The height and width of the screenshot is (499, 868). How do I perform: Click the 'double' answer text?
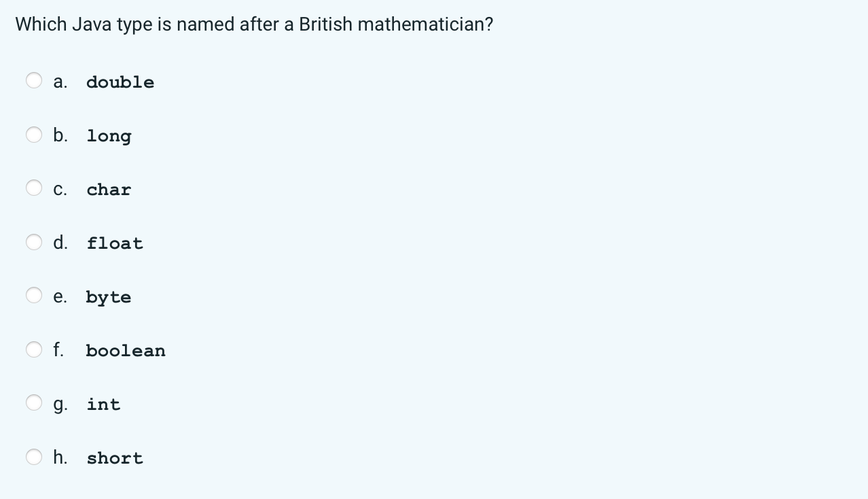click(120, 82)
